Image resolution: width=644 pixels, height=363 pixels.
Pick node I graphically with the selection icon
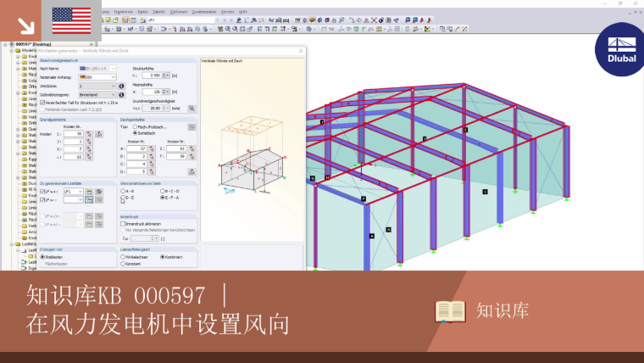89,134
